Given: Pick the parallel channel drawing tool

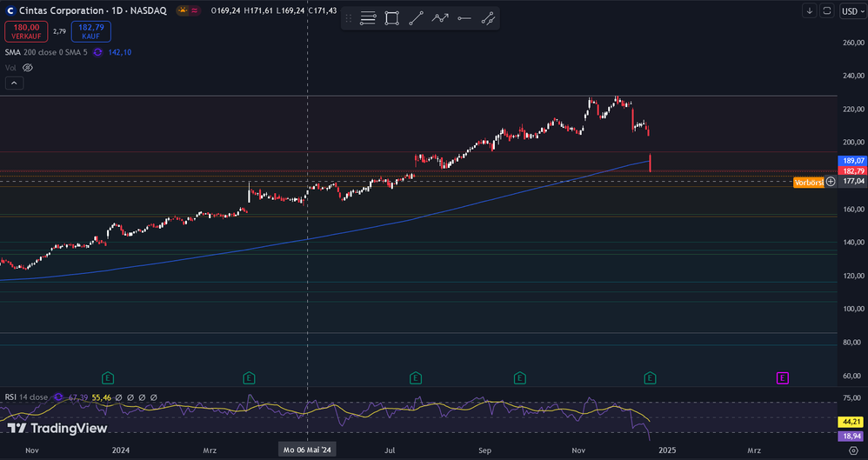Looking at the screenshot, I should (x=488, y=18).
